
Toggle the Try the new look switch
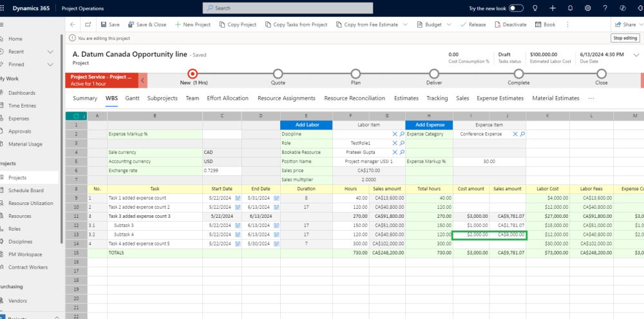(516, 8)
